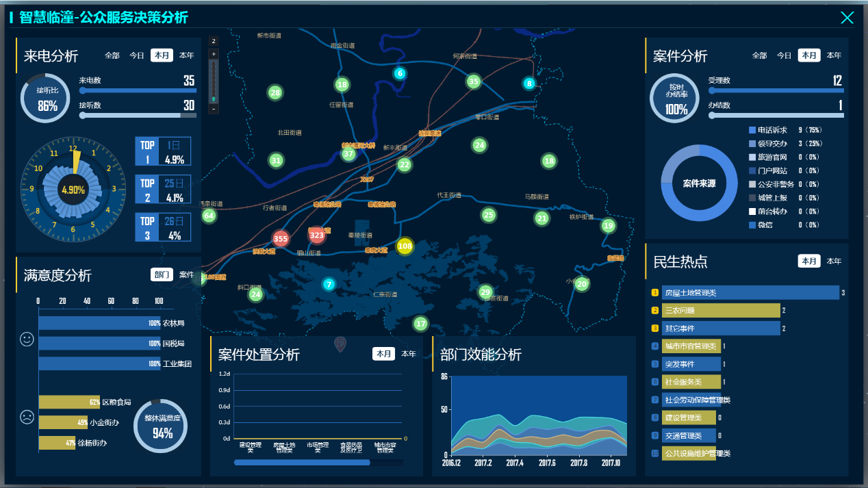Close the dashboard with the X button
868x488 pixels.
[847, 18]
